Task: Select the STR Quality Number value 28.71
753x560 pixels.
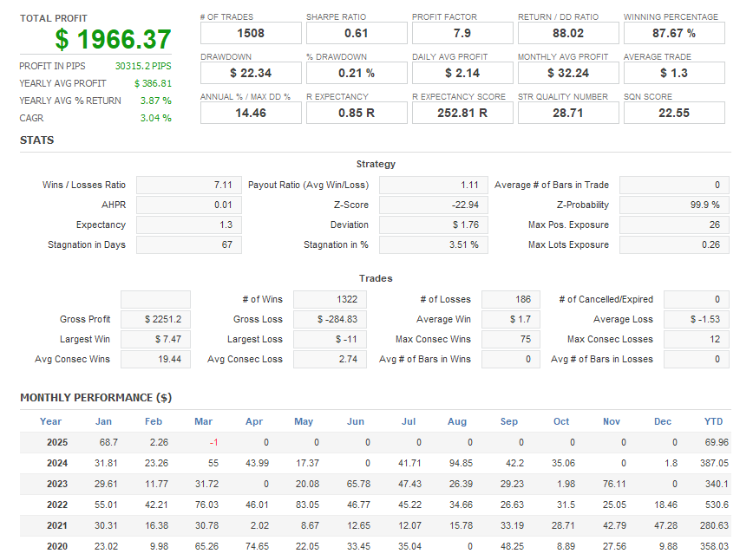Action: point(568,113)
